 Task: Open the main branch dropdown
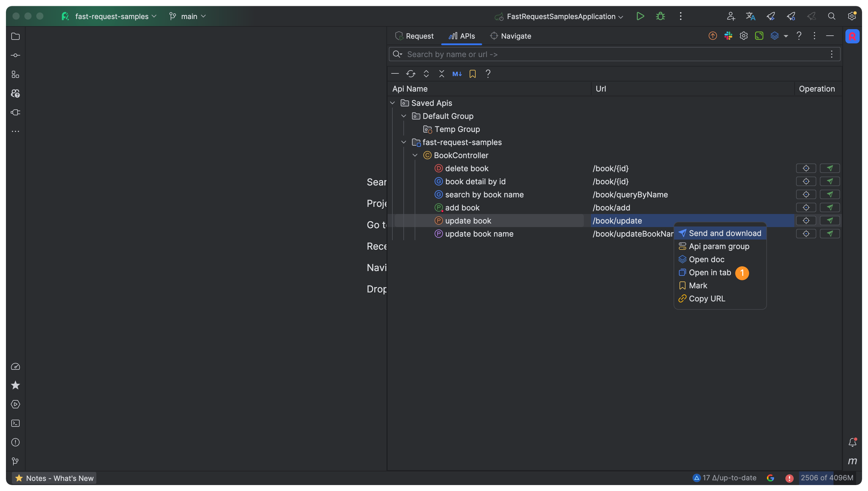click(x=188, y=16)
